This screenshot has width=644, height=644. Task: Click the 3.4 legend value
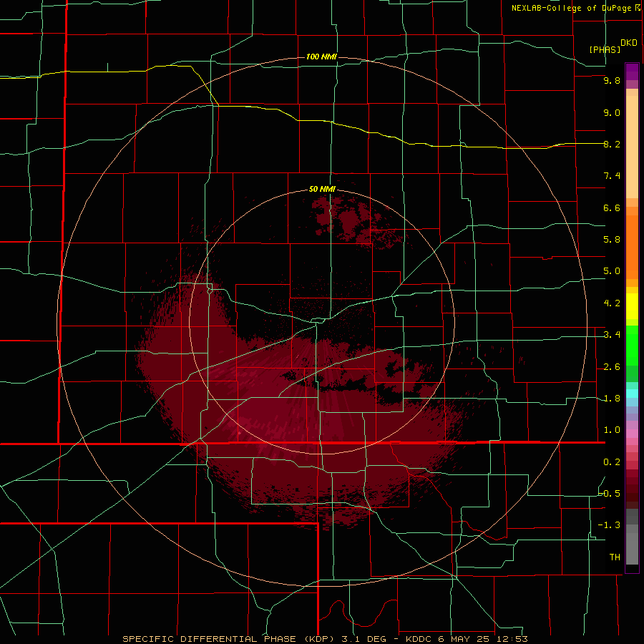(612, 335)
